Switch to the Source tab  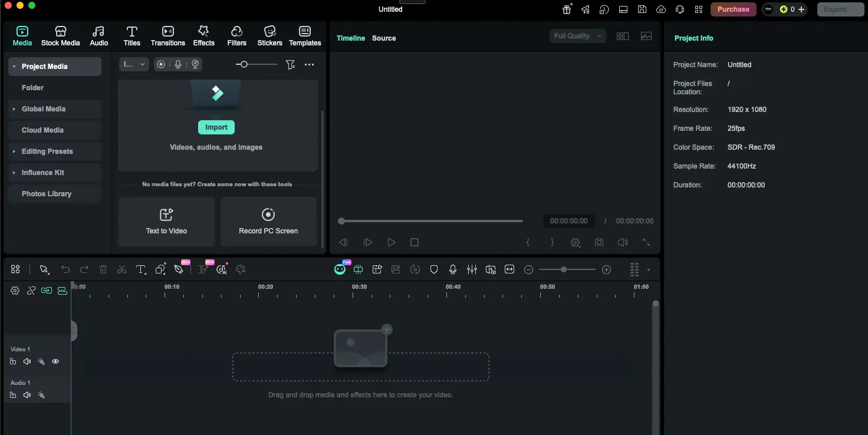[384, 38]
